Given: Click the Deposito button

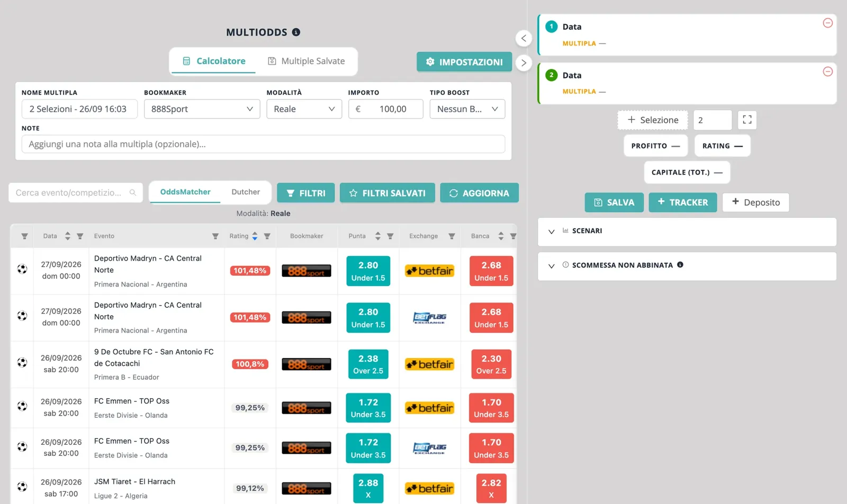Looking at the screenshot, I should 755,203.
